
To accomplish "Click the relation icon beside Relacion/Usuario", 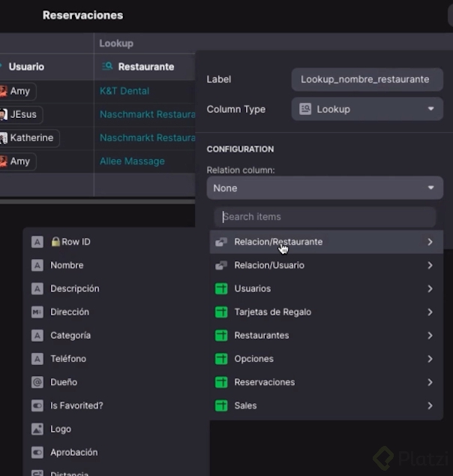I will [221, 266].
